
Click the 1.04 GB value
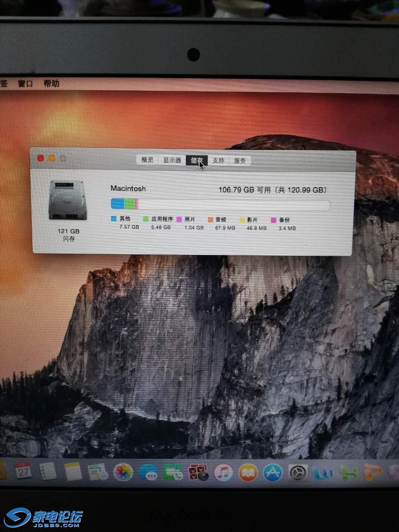(x=194, y=228)
